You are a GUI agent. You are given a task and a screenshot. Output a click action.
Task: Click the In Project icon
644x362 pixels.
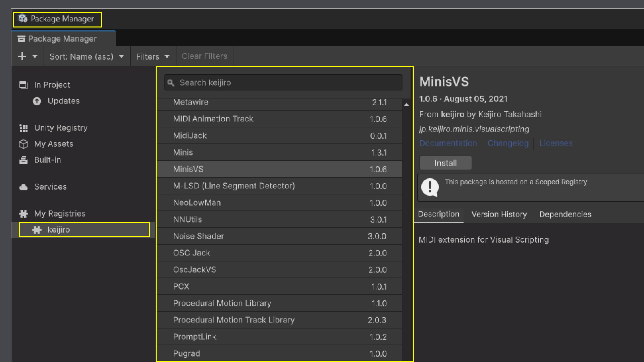[23, 85]
